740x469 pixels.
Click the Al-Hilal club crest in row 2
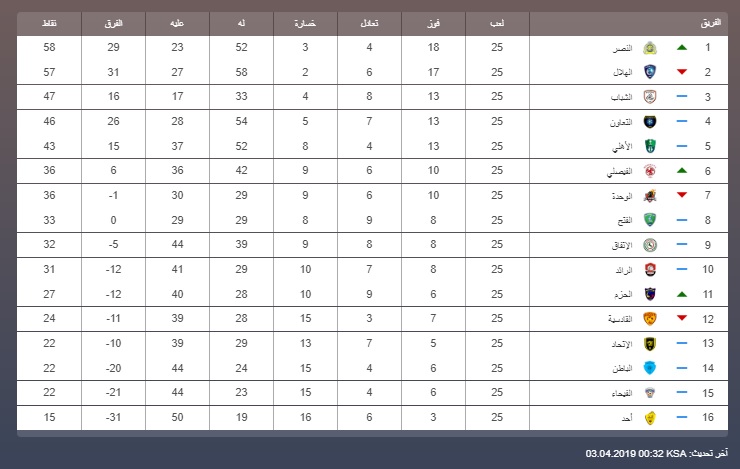pos(650,72)
